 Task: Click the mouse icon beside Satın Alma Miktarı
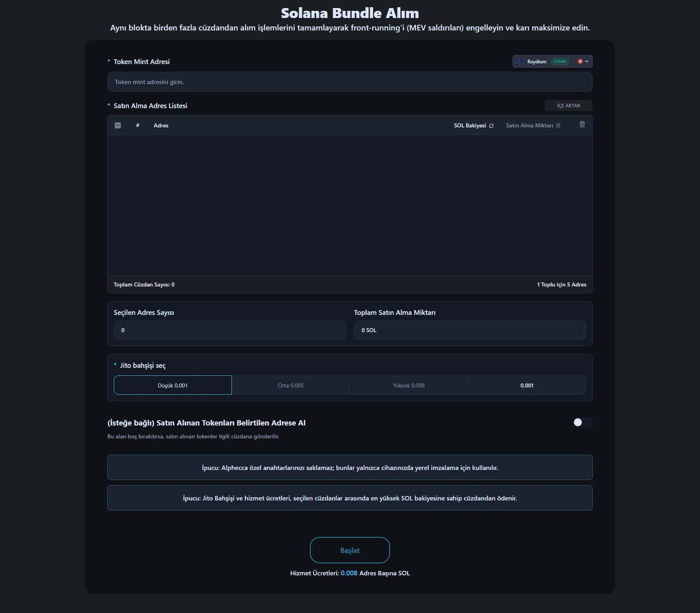558,126
